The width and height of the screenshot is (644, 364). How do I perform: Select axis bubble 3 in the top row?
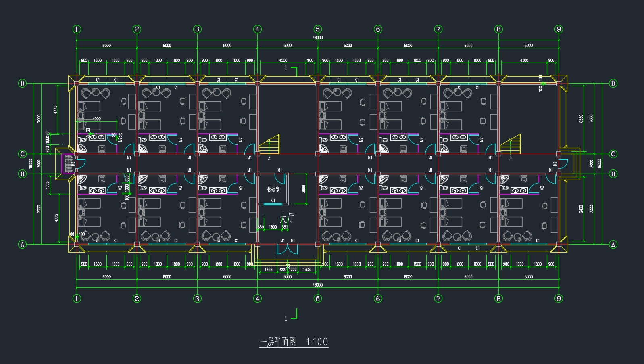click(197, 29)
